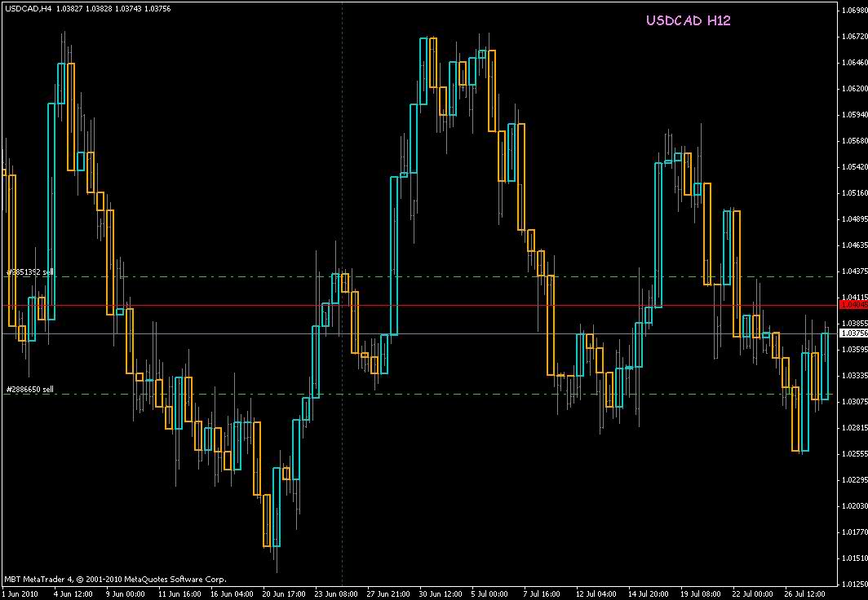The height and width of the screenshot is (600, 868).
Task: Click the 1.06460 price axis value
Action: 854,62
